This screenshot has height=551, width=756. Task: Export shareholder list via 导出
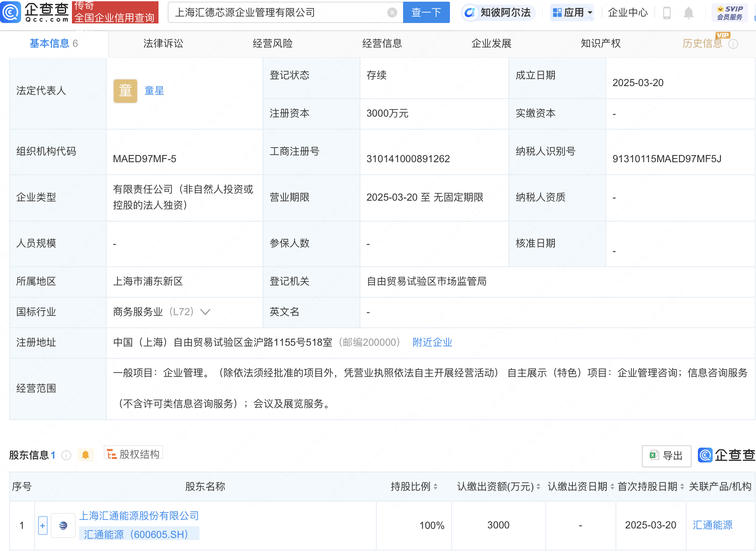click(666, 456)
